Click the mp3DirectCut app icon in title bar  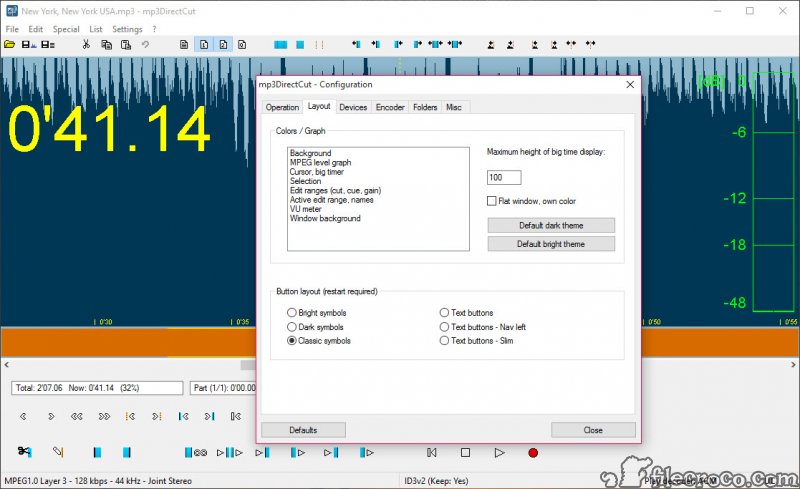[11, 11]
